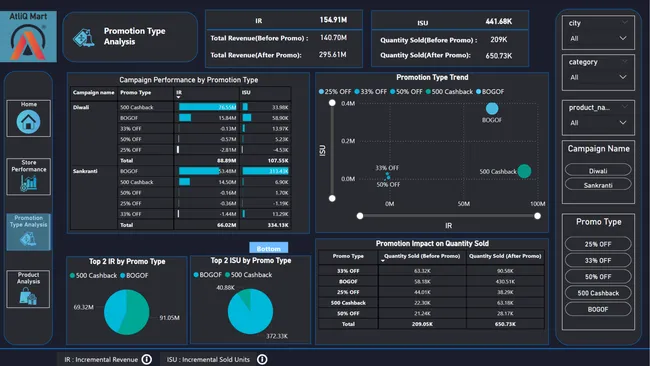Go to Product Analysis navigation label
Viewport: 650px width, 366px height.
28,278
